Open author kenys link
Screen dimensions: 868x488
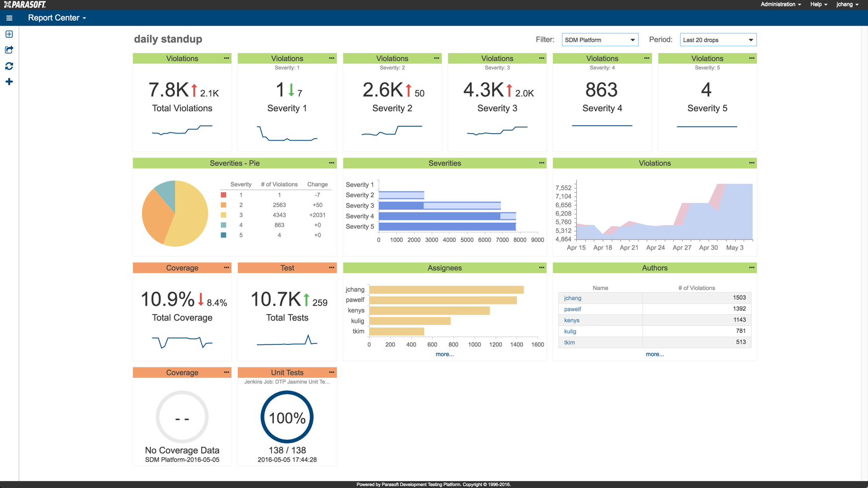coord(572,321)
